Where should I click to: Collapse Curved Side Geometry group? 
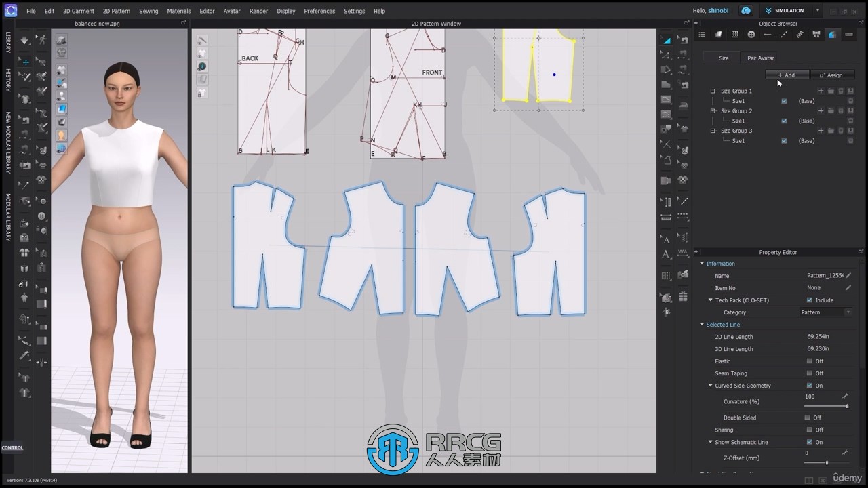[x=711, y=386]
